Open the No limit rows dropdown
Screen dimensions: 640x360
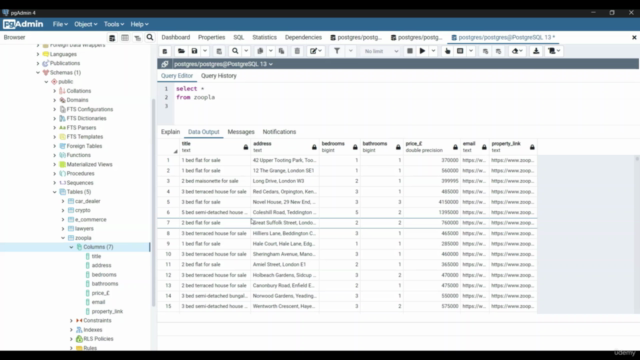[x=380, y=51]
